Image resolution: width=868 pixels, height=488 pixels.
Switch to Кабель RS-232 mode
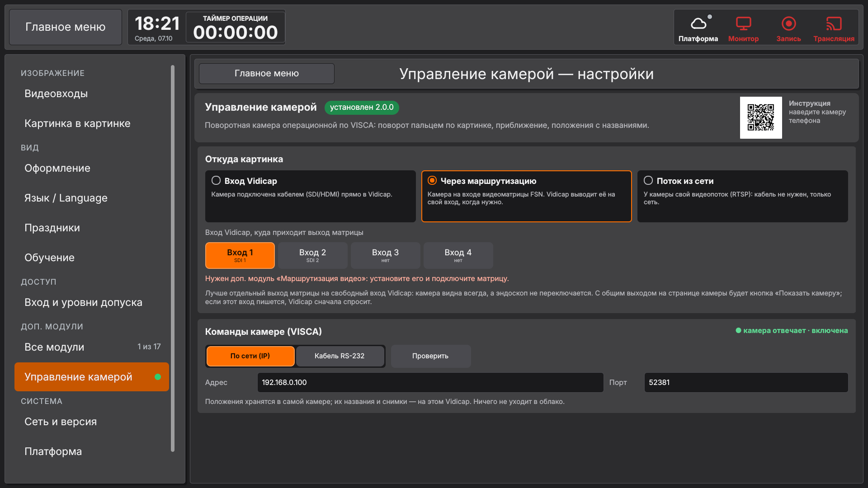(x=340, y=356)
